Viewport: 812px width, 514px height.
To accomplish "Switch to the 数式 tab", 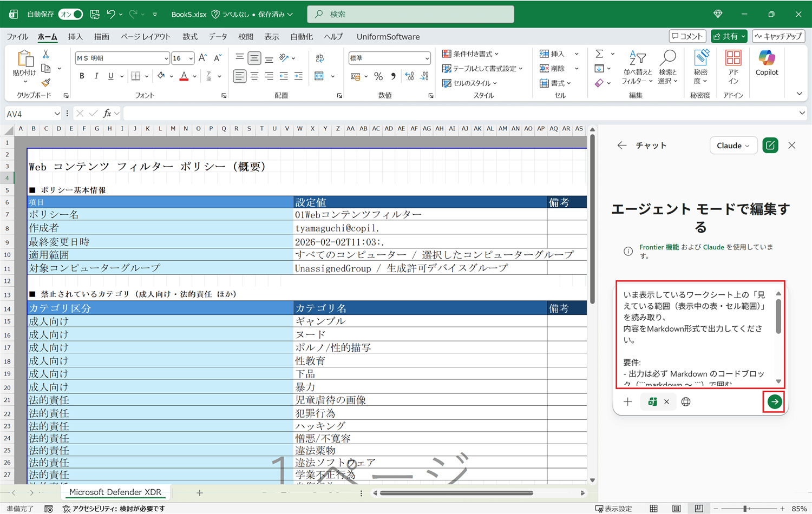I will click(x=190, y=37).
